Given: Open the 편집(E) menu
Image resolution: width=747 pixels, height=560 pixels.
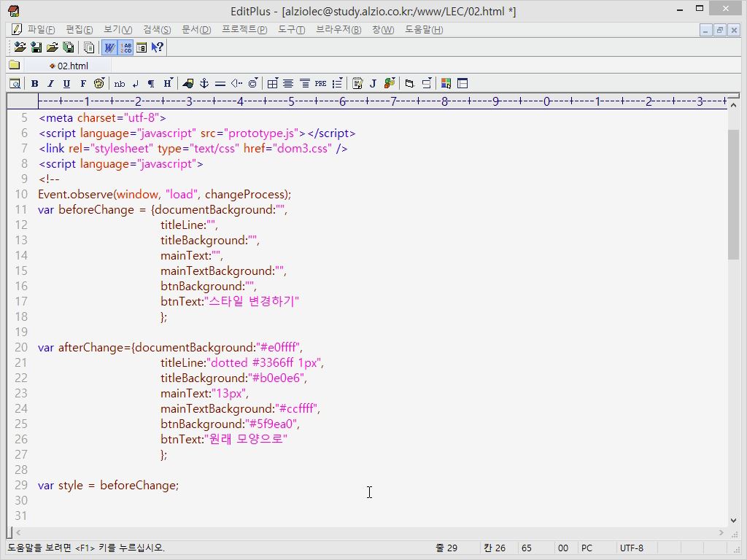Looking at the screenshot, I should [79, 29].
